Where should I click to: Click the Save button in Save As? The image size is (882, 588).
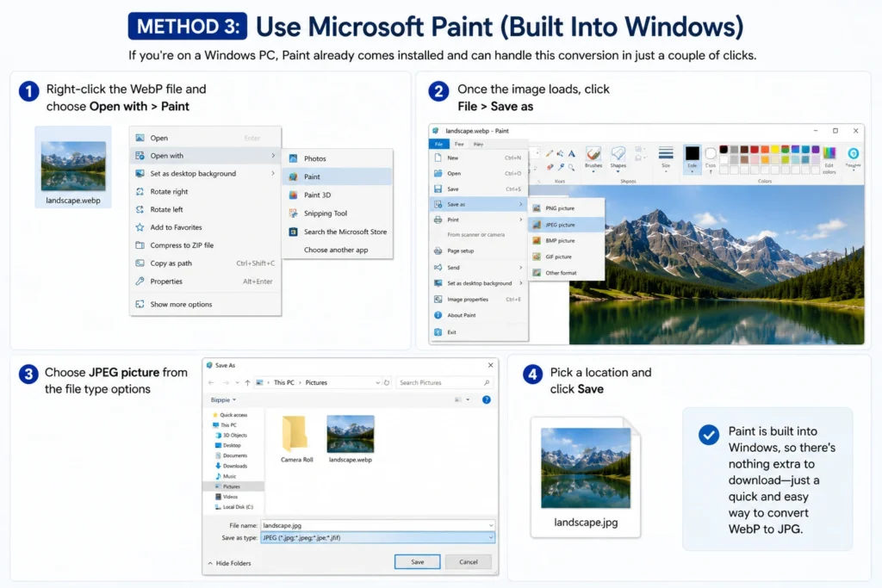point(418,561)
